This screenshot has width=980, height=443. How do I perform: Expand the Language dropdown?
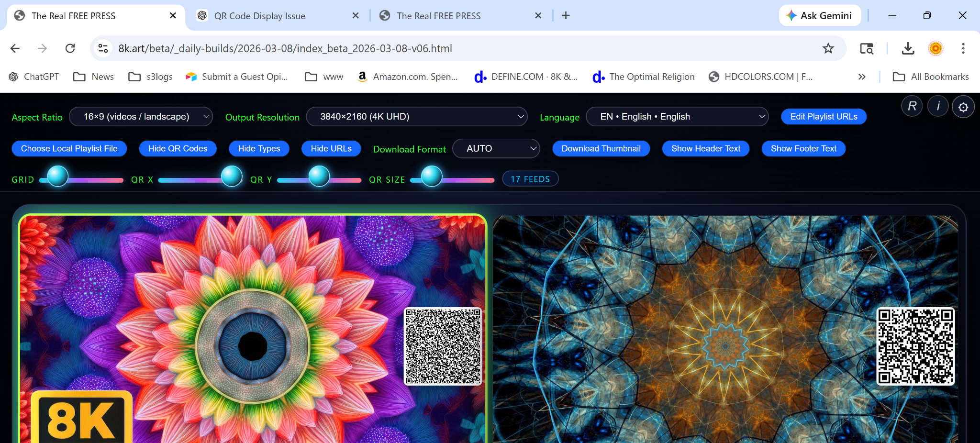pyautogui.click(x=677, y=117)
